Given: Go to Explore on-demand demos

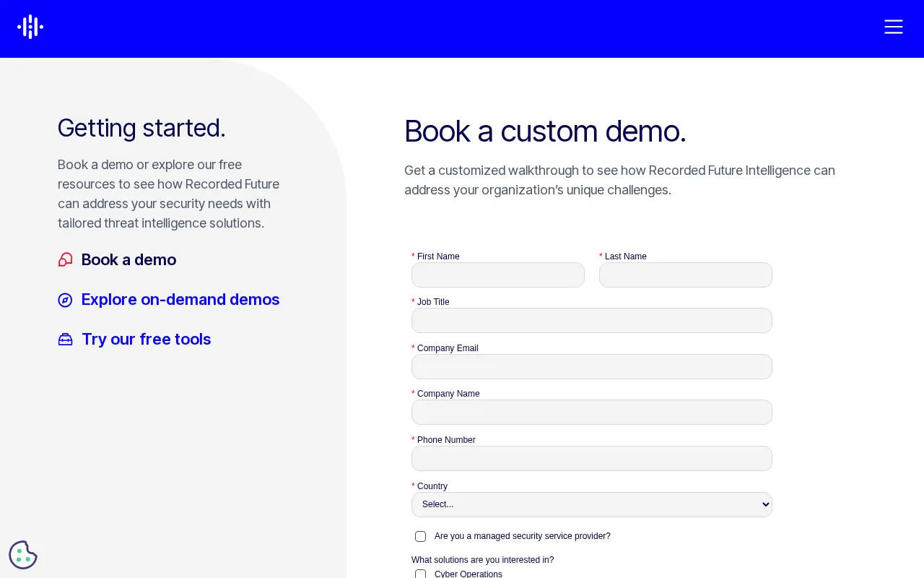Looking at the screenshot, I should point(180,299).
